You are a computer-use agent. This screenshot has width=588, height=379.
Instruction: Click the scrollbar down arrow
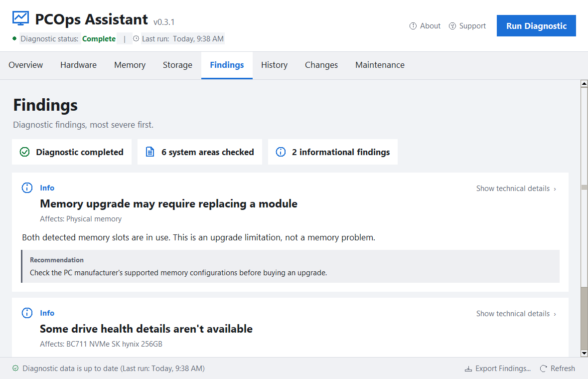584,353
